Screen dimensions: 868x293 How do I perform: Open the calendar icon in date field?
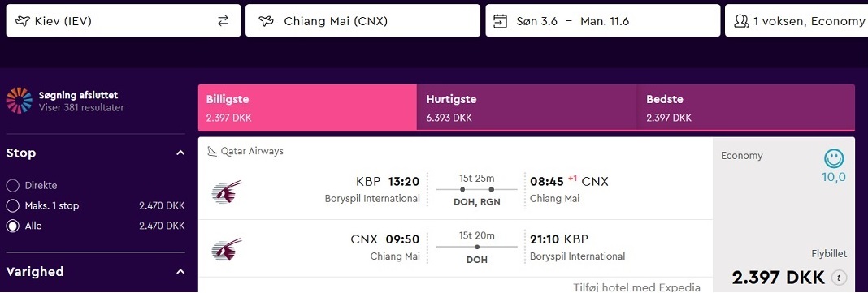[500, 21]
